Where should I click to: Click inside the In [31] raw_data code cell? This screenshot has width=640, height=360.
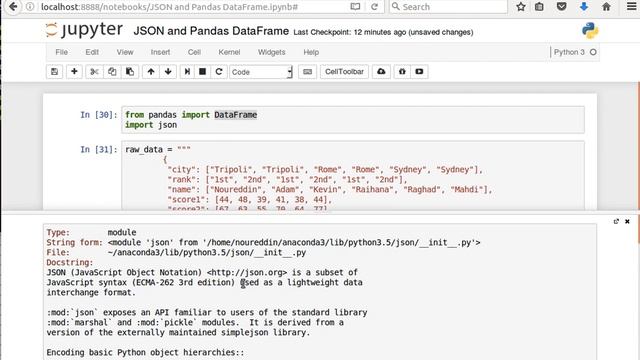[x=353, y=176]
